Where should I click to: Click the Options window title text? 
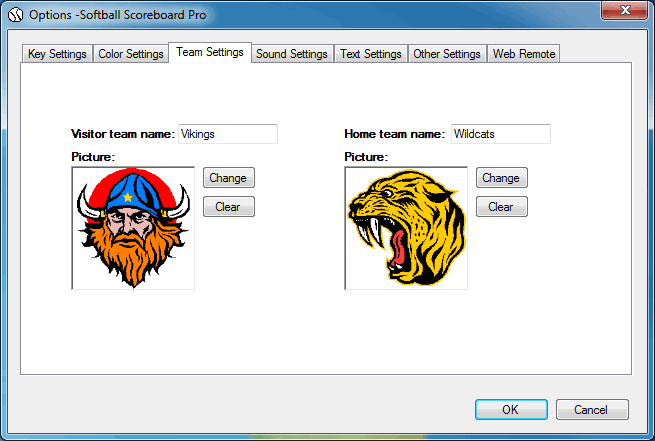click(x=110, y=15)
